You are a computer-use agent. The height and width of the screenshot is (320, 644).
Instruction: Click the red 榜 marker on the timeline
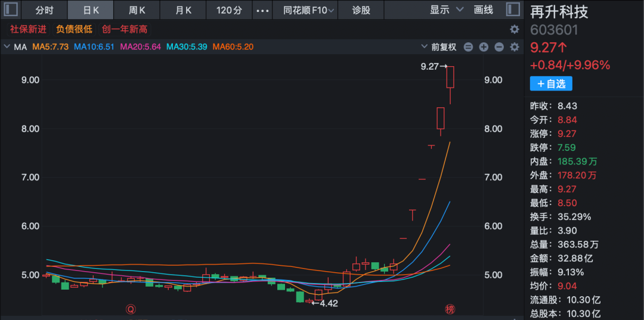coord(450,309)
